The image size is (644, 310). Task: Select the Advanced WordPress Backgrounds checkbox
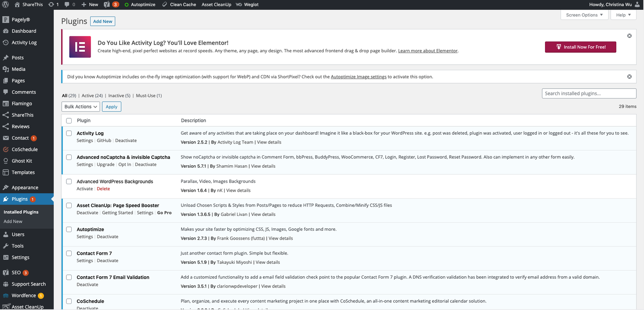[69, 181]
